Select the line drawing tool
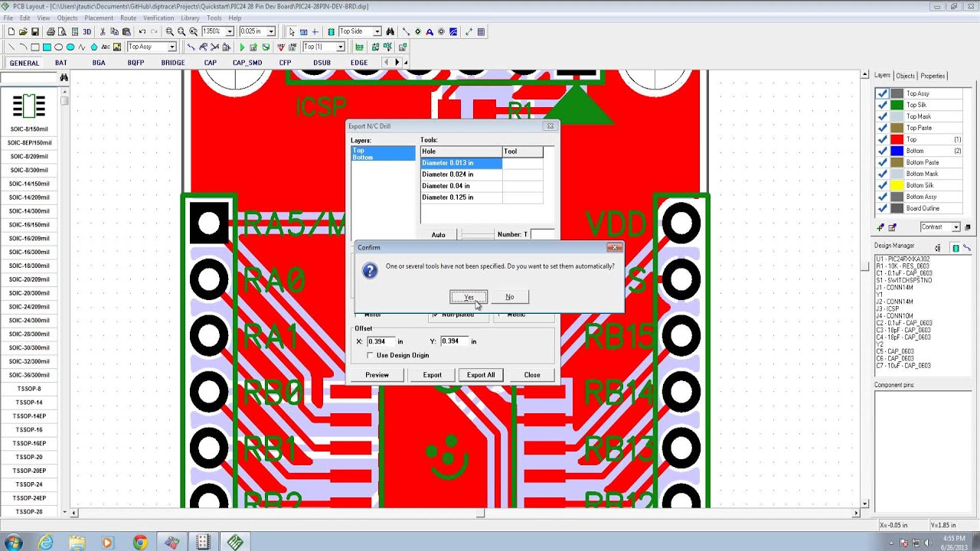 click(x=11, y=47)
